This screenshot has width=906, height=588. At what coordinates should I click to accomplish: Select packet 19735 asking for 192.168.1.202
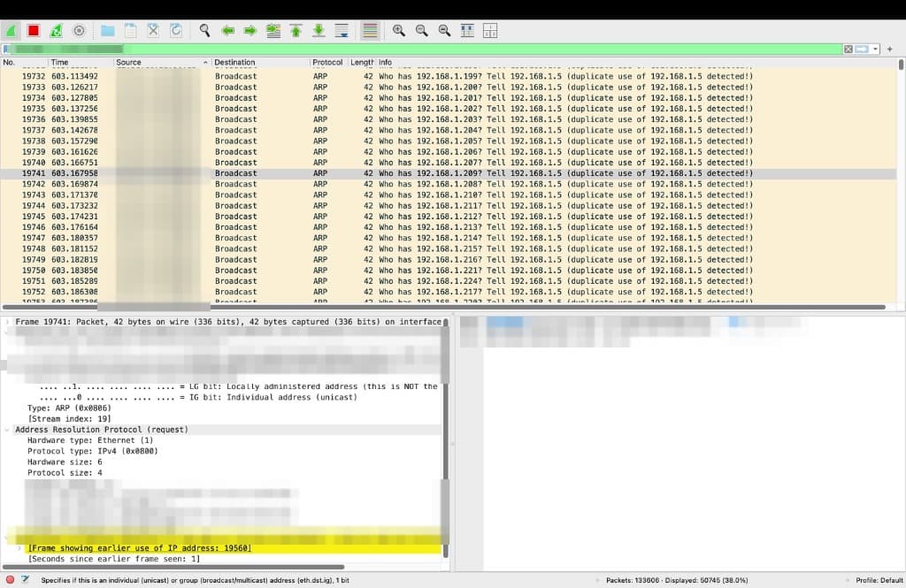point(449,109)
